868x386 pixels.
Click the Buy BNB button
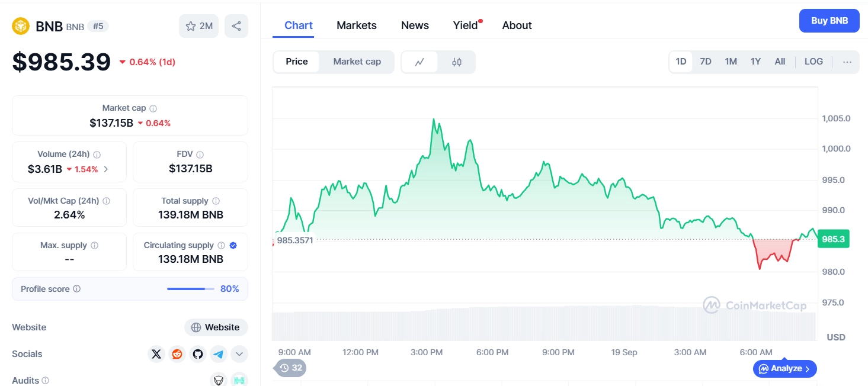[829, 20]
